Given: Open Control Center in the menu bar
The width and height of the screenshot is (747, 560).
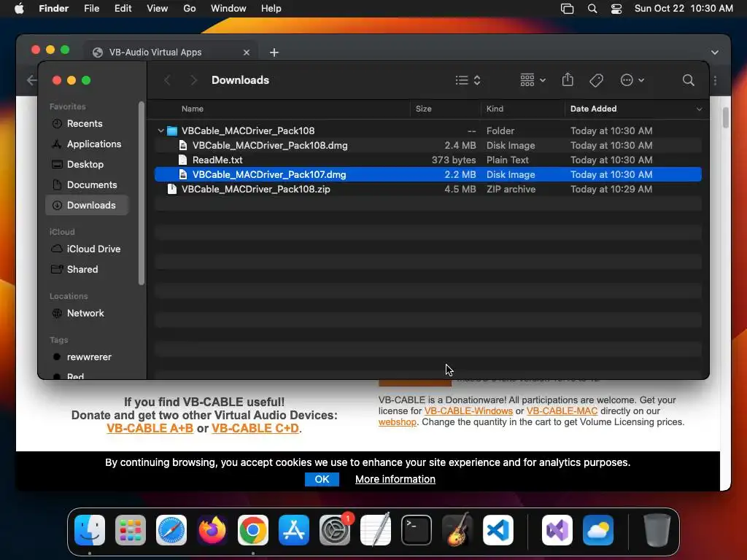Looking at the screenshot, I should (x=616, y=9).
